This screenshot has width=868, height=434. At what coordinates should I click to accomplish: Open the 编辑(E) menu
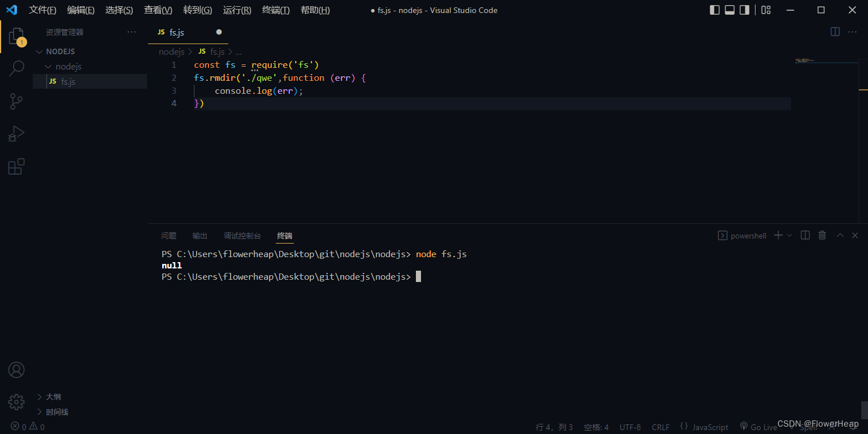click(81, 10)
